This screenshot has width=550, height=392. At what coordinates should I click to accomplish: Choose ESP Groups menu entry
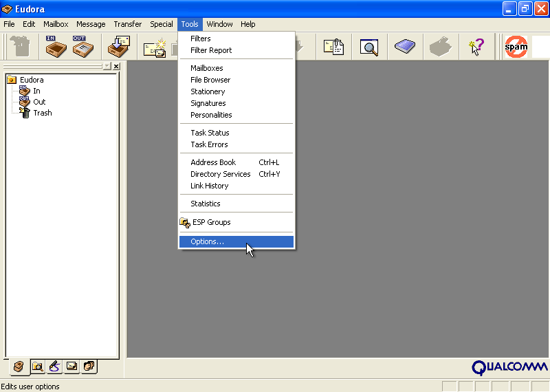pyautogui.click(x=236, y=222)
